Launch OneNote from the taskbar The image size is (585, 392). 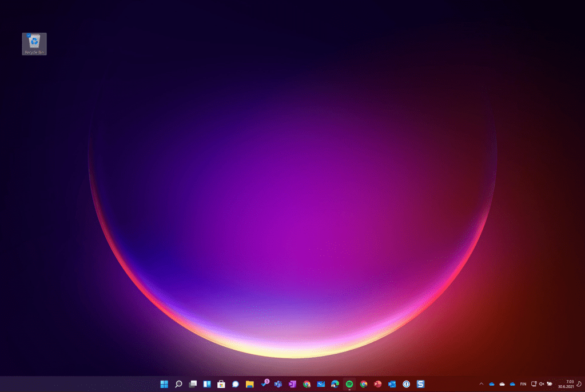(x=292, y=384)
